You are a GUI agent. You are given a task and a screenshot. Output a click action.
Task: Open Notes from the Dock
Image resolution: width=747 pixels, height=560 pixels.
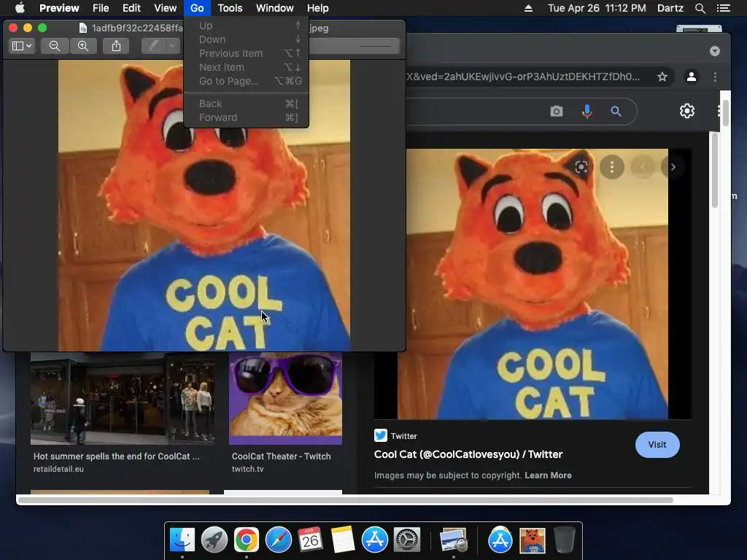click(x=343, y=540)
